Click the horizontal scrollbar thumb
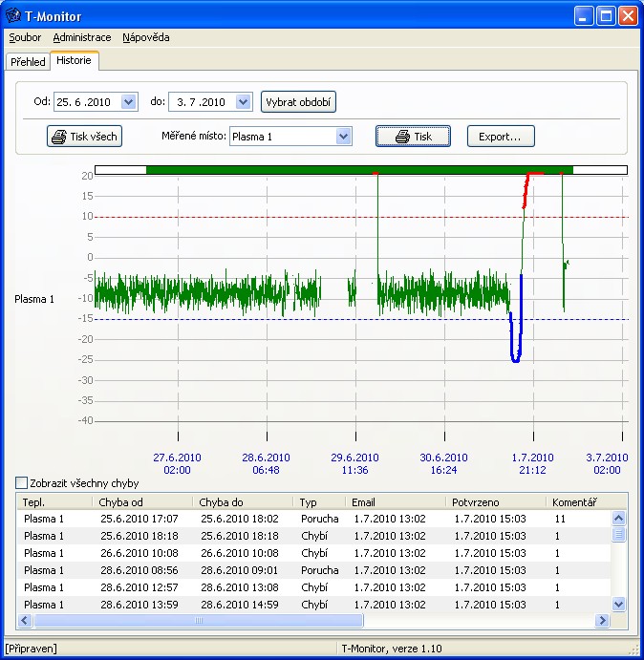Screen dimensions: 644x660 (199, 620)
